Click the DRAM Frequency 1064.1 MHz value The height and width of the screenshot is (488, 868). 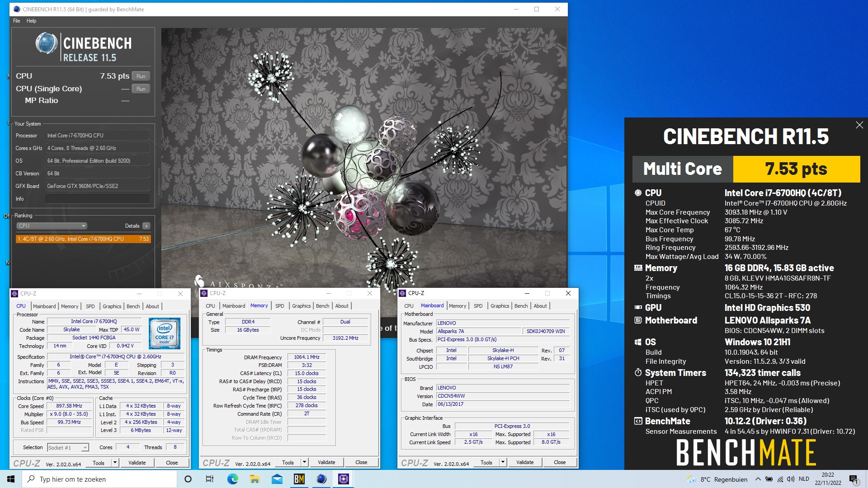(307, 357)
